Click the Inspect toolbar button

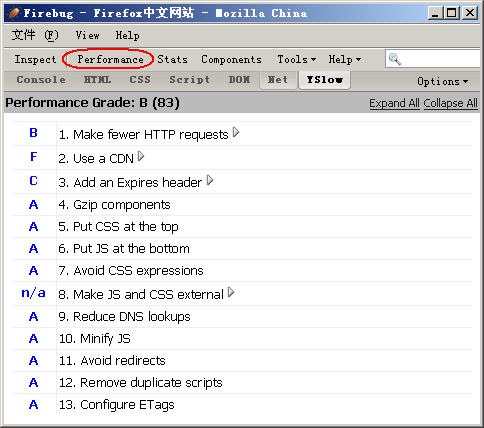pyautogui.click(x=35, y=59)
